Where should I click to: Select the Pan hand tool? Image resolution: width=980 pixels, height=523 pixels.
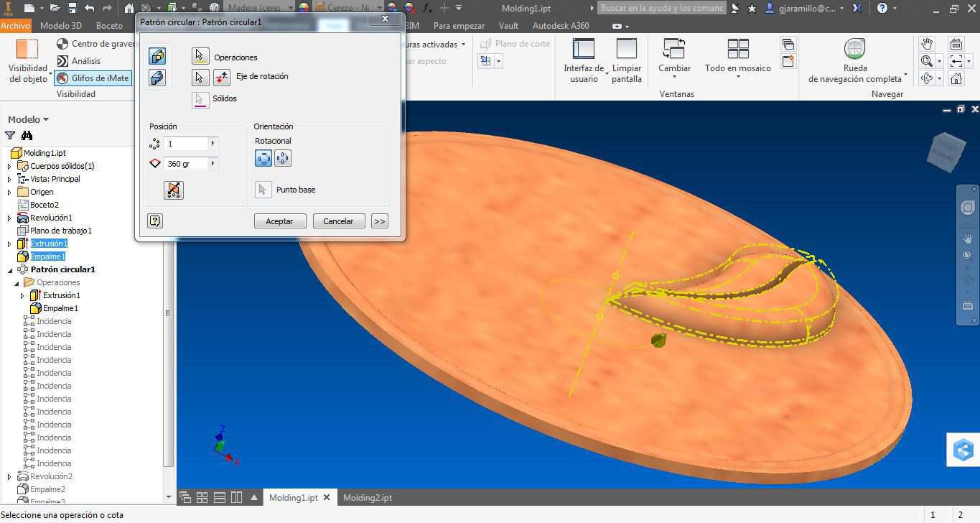tap(927, 45)
